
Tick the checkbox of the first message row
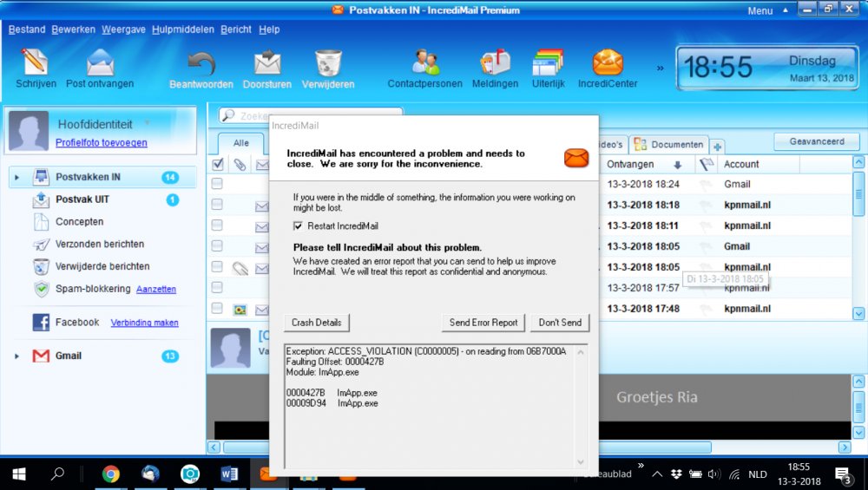[217, 184]
